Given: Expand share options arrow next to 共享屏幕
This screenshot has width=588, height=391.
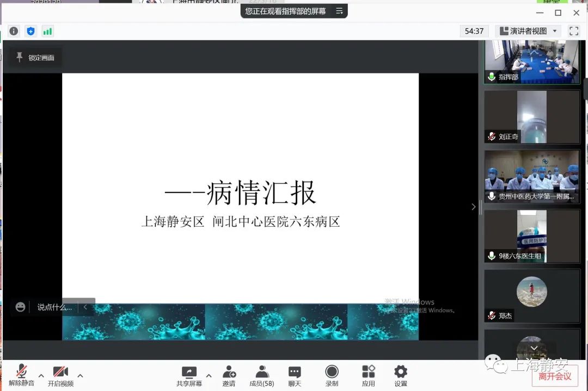Looking at the screenshot, I should (x=209, y=375).
